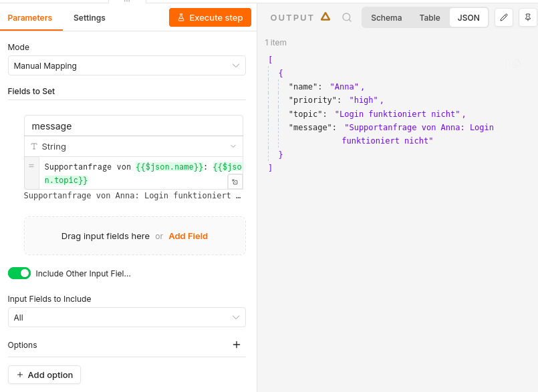The image size is (538, 392).
Task: Click the "1 item" count label
Action: click(275, 43)
